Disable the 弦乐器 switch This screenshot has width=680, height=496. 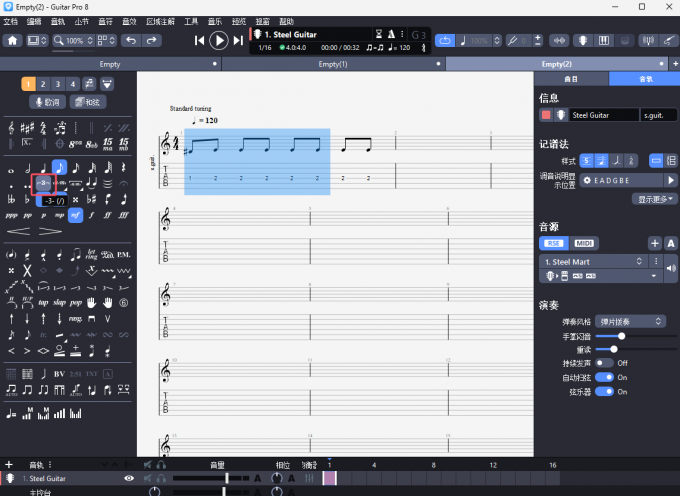604,391
